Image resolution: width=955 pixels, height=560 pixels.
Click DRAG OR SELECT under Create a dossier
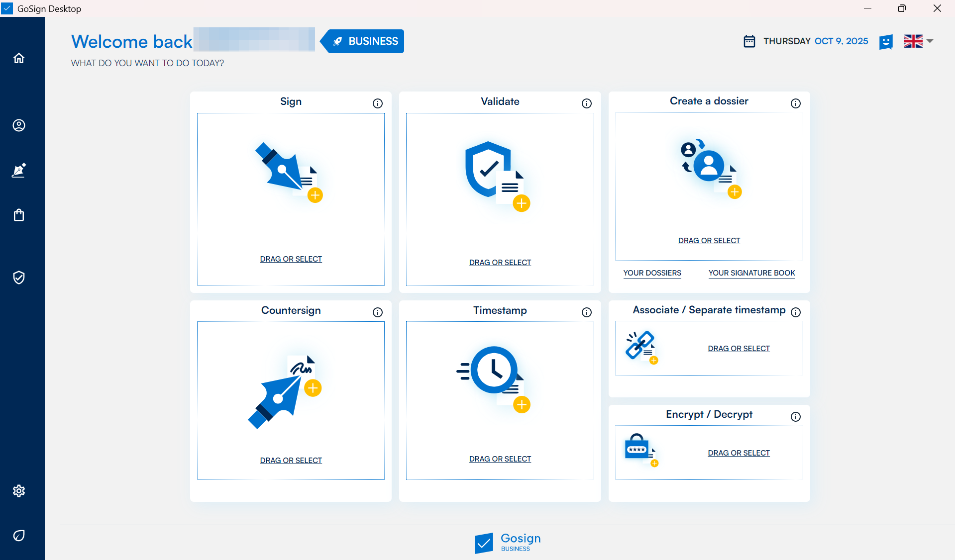click(x=709, y=241)
